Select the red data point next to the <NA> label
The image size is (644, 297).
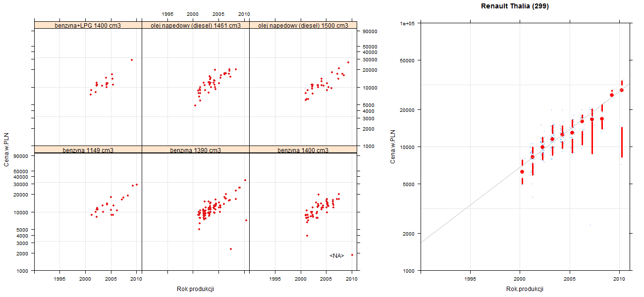click(352, 255)
